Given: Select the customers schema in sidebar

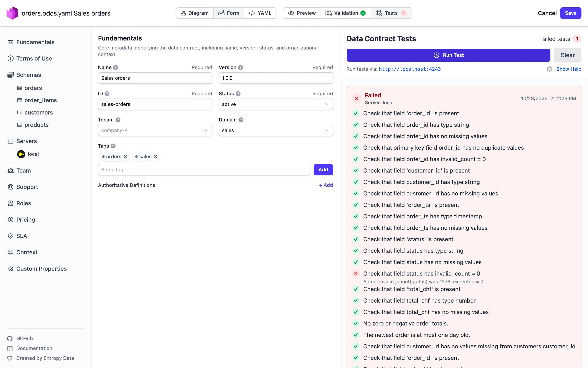Looking at the screenshot, I should click(x=39, y=112).
